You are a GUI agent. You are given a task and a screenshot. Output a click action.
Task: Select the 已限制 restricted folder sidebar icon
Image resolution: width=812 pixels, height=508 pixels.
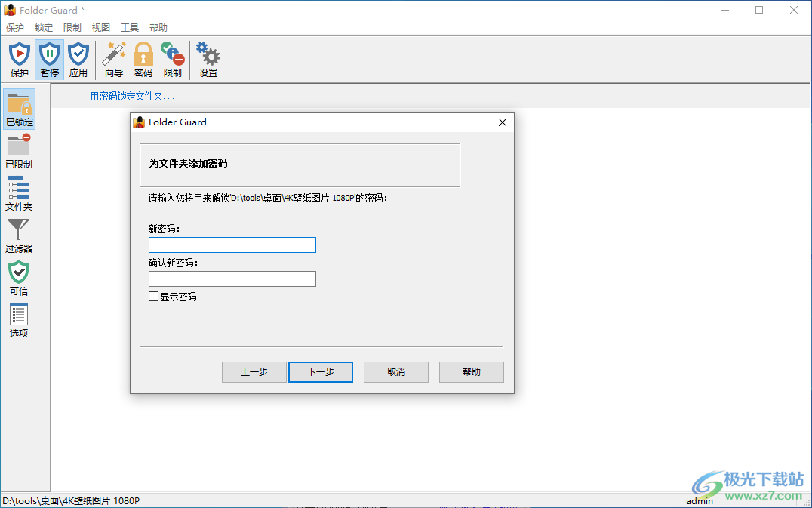point(19,151)
